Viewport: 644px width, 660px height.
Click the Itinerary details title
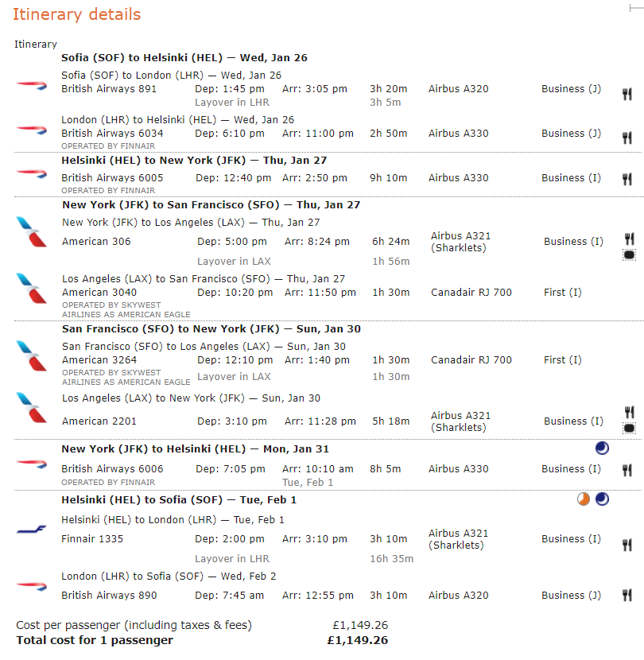[76, 14]
